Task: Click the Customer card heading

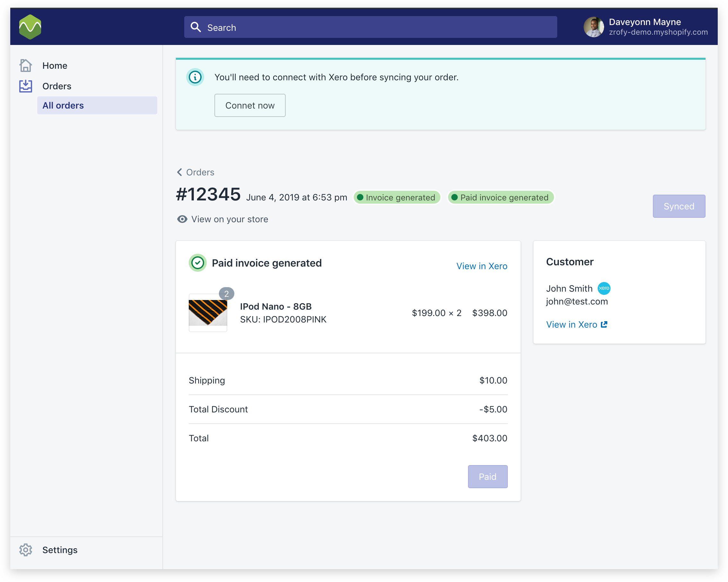Action: pyautogui.click(x=570, y=262)
